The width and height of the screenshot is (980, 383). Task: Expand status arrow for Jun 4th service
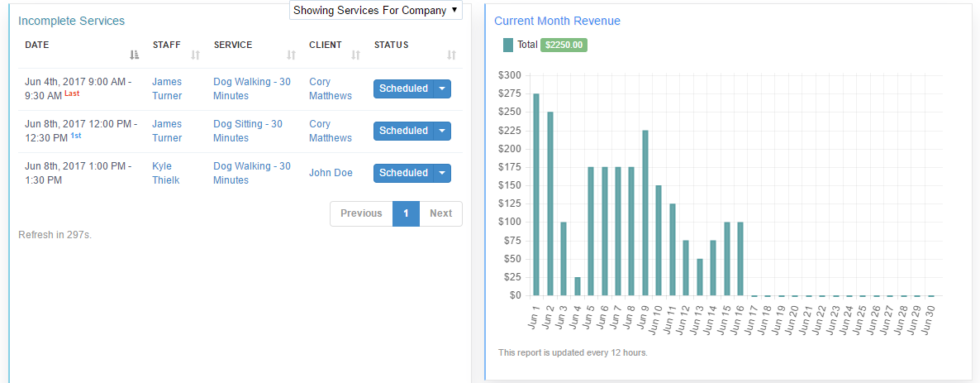[x=442, y=89]
